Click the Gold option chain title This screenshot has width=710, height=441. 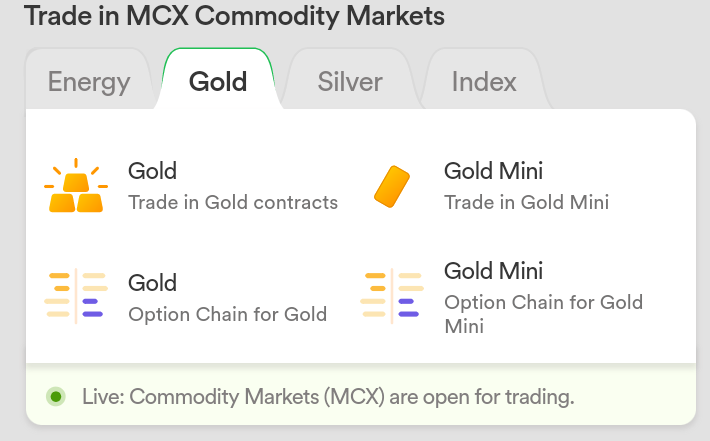[x=153, y=283]
